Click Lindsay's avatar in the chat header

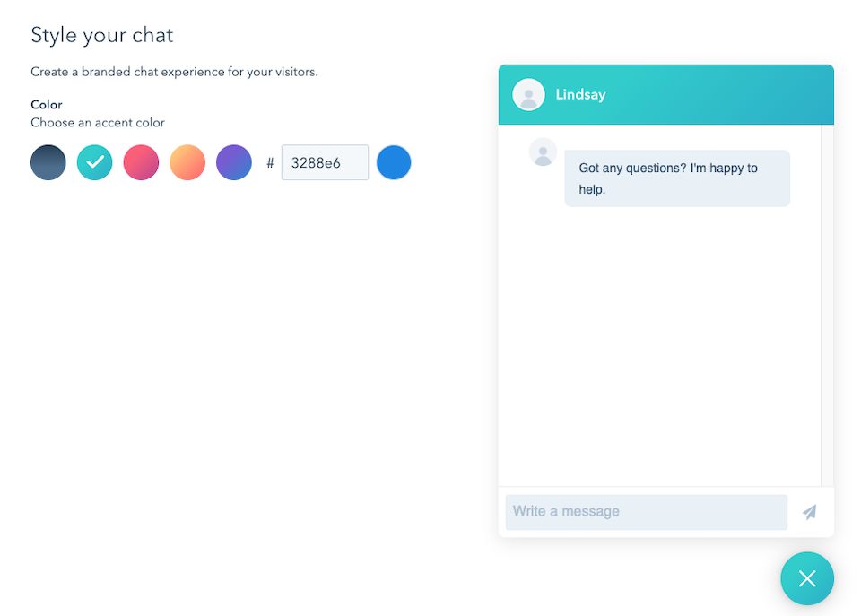[528, 94]
